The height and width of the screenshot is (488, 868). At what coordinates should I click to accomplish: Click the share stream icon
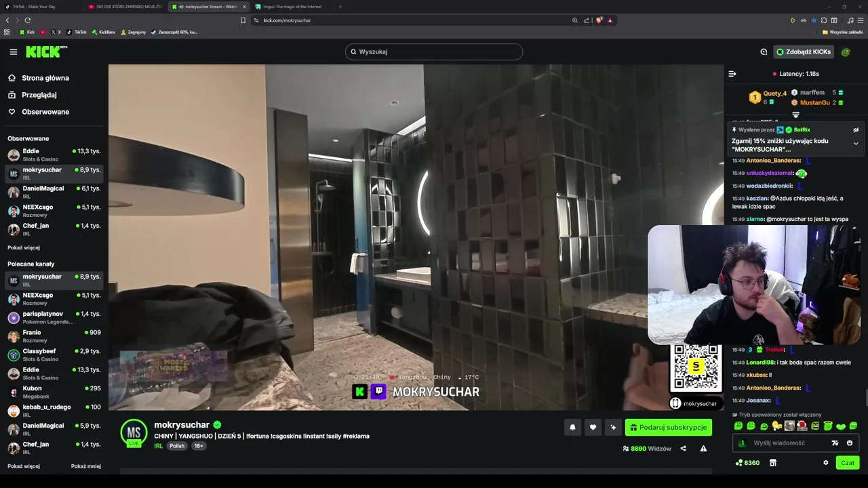coord(683,449)
